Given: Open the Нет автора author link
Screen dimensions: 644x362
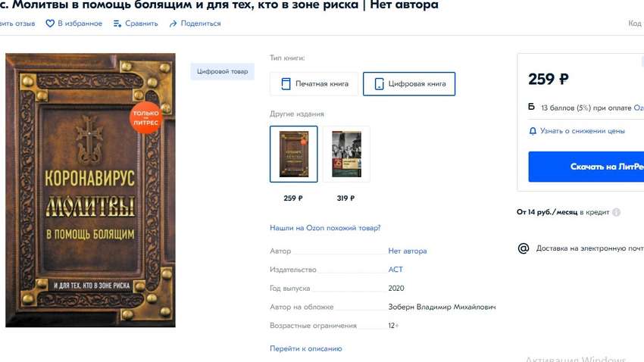Looking at the screenshot, I should 408,251.
